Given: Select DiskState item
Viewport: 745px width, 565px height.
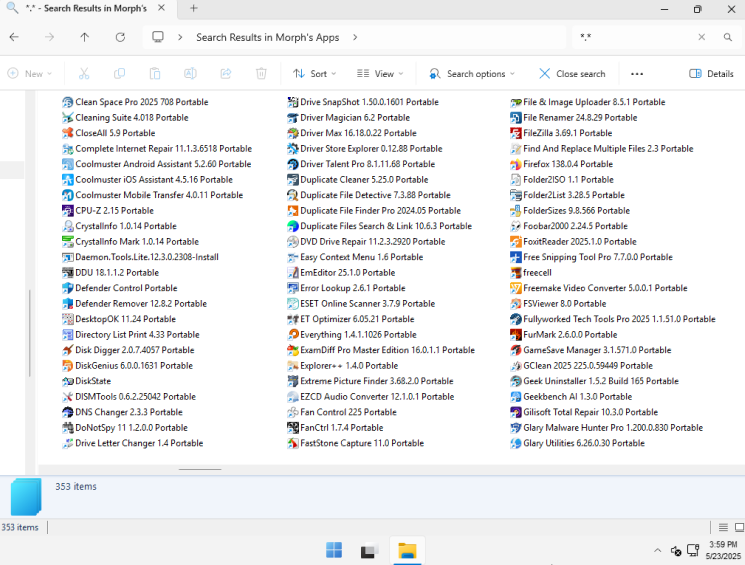Looking at the screenshot, I should coord(86,381).
